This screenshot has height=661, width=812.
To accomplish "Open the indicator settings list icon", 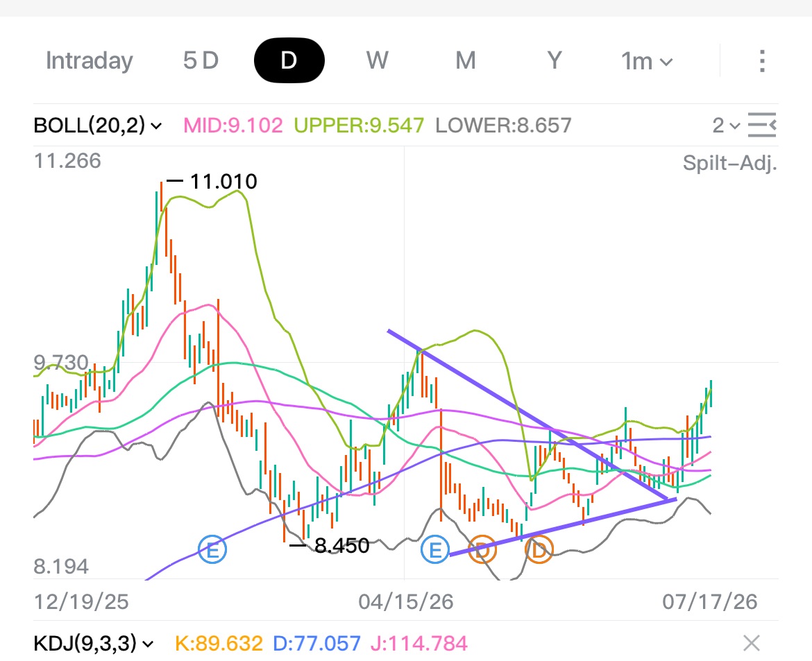I will (x=762, y=125).
